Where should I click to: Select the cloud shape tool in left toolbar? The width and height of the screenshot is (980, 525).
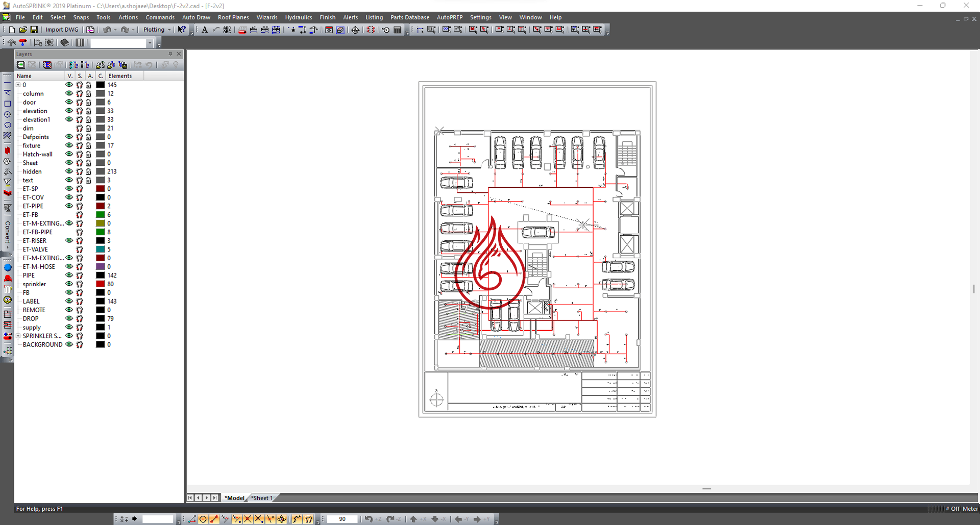(8, 125)
